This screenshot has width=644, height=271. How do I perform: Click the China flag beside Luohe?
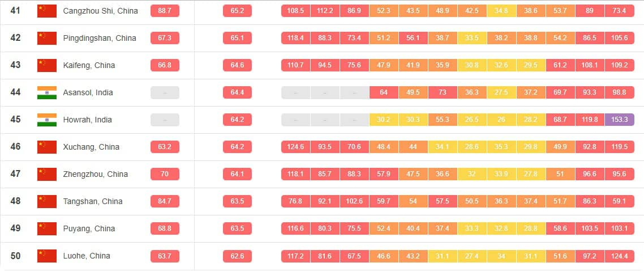coord(46,256)
